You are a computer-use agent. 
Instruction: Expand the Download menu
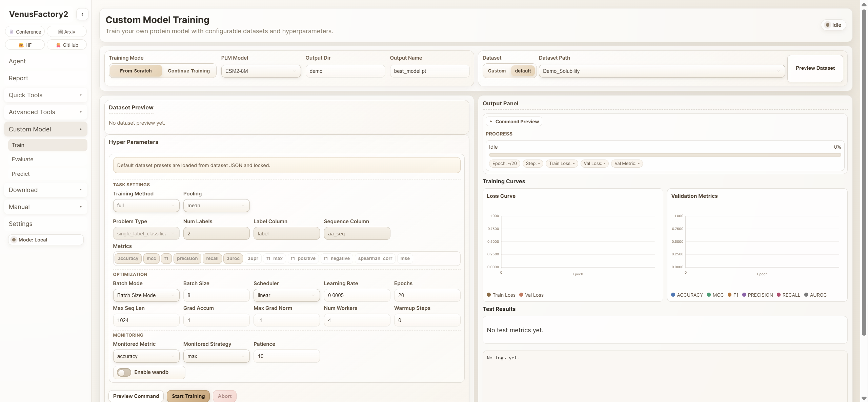46,190
